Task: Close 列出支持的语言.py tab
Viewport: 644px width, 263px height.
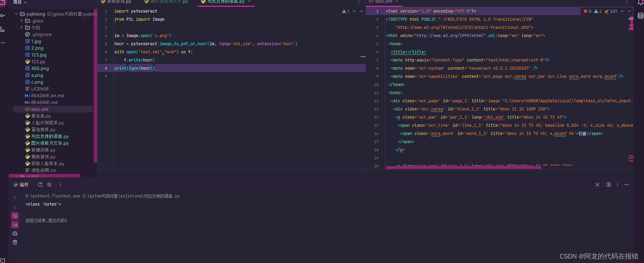Action: [x=249, y=2]
